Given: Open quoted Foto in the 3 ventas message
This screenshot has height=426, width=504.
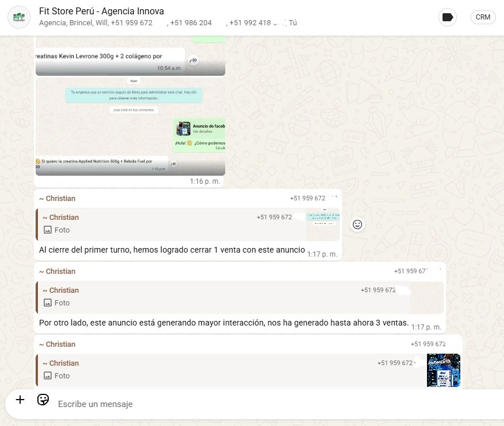Looking at the screenshot, I should click(x=240, y=297).
